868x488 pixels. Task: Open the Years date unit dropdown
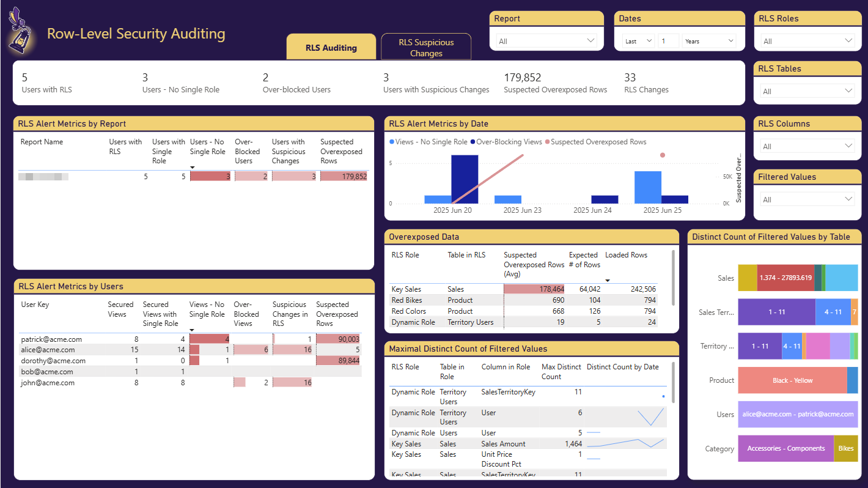click(x=709, y=41)
